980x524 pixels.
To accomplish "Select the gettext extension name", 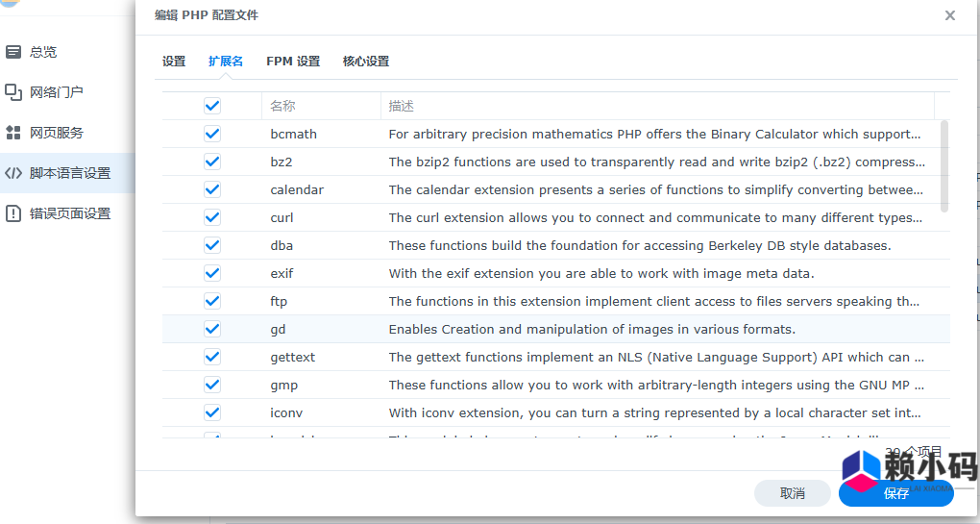I will pos(292,357).
